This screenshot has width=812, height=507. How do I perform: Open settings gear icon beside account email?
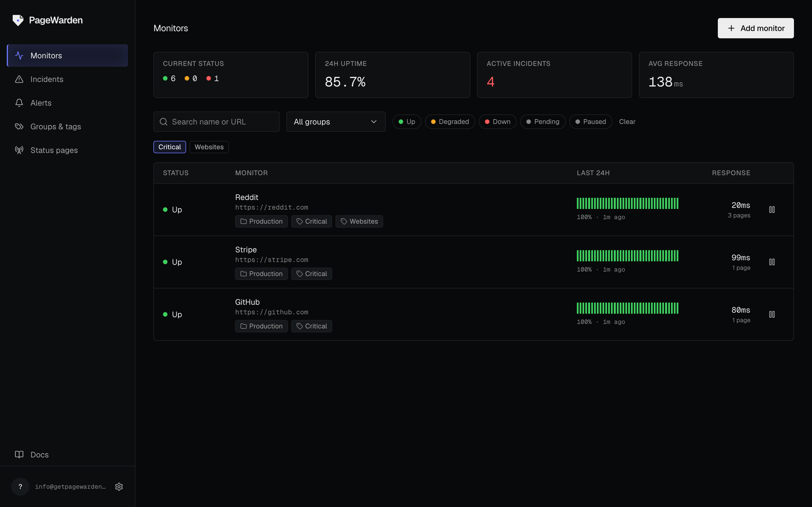pyautogui.click(x=119, y=486)
